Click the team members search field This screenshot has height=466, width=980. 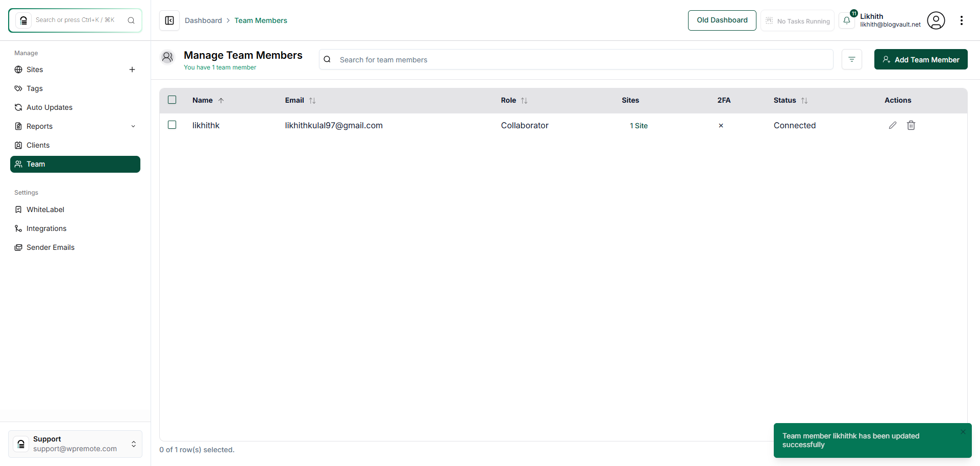pos(576,59)
